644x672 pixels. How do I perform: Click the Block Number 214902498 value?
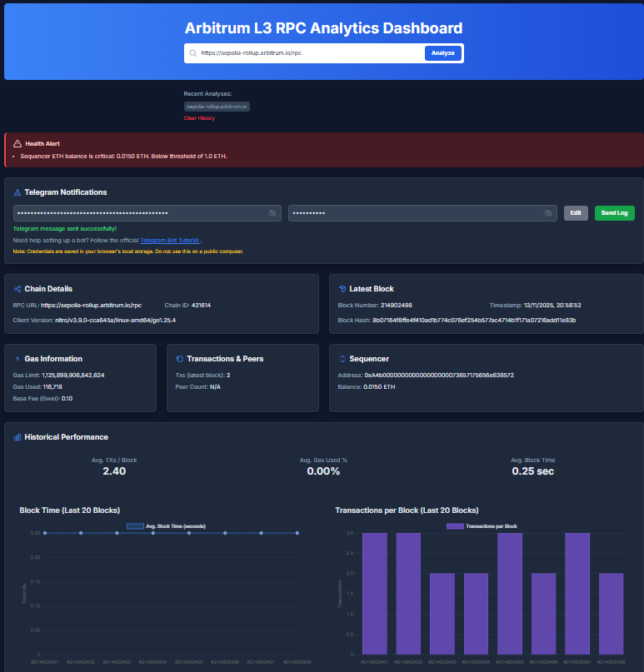[397, 305]
